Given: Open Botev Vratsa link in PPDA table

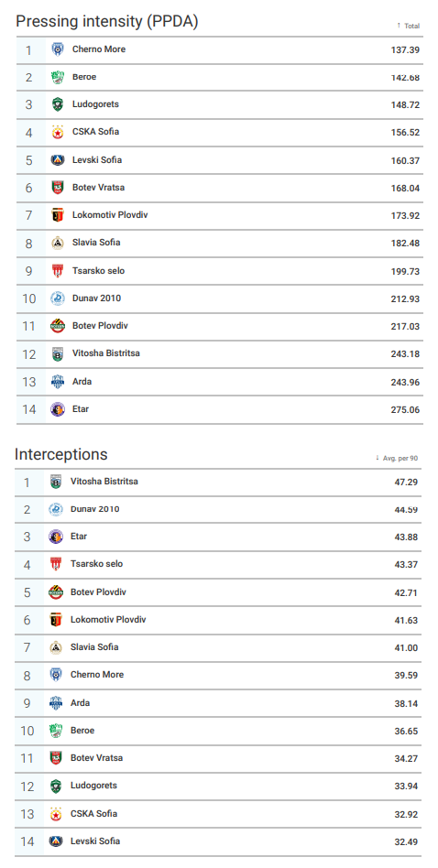Looking at the screenshot, I should pyautogui.click(x=99, y=188).
